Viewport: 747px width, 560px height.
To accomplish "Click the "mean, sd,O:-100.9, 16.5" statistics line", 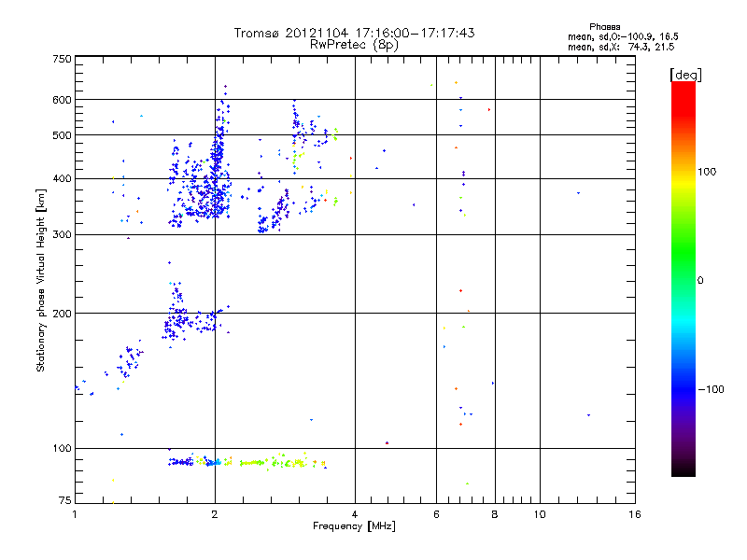I will (x=623, y=36).
